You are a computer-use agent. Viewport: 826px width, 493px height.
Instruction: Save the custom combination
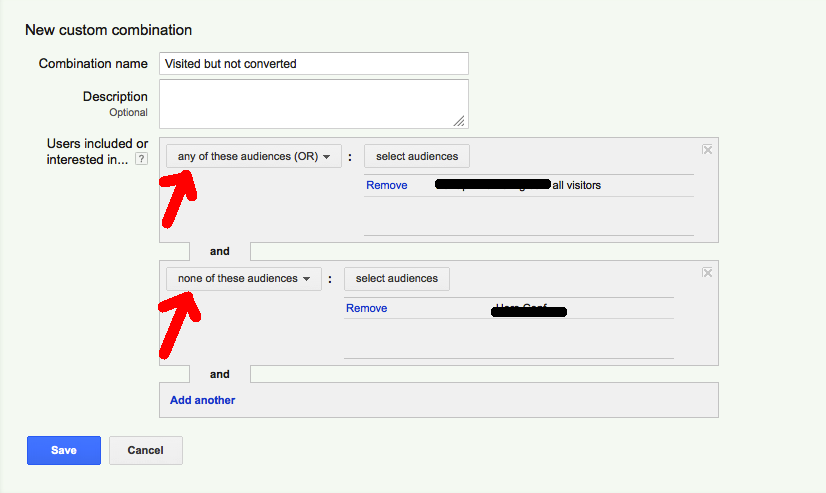(x=64, y=450)
